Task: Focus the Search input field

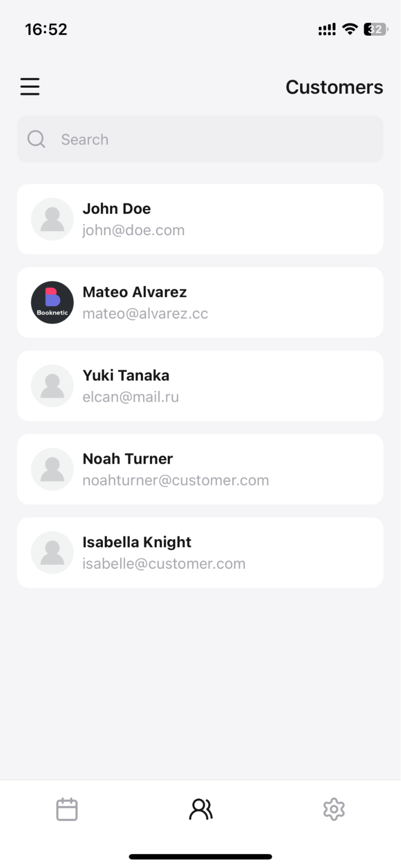Action: tap(217, 139)
